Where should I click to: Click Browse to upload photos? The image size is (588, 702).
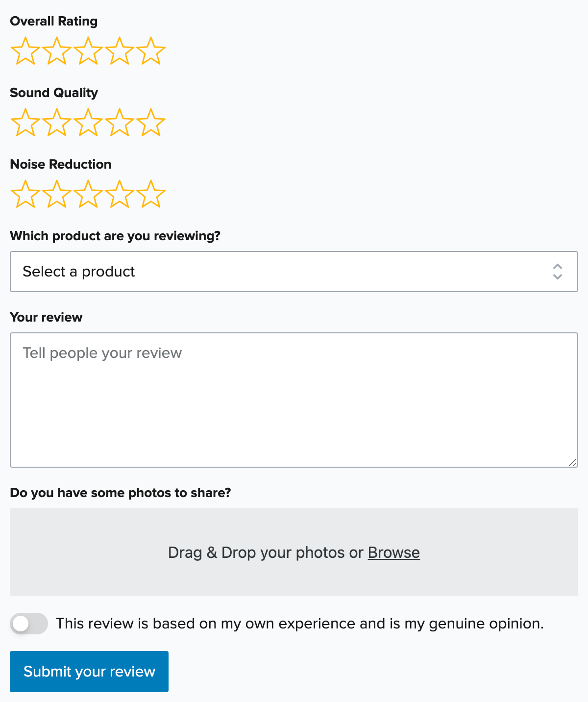[x=393, y=552]
